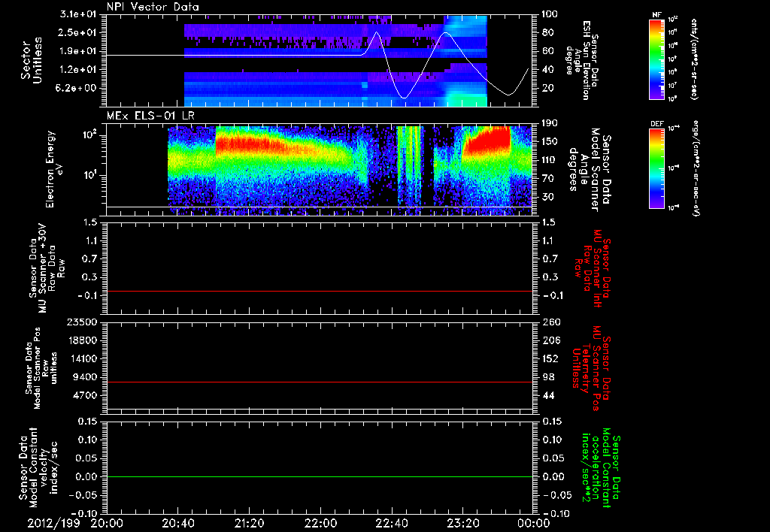Click the '22:00' time axis tick label
This screenshot has height=532, width=770.
pos(320,523)
